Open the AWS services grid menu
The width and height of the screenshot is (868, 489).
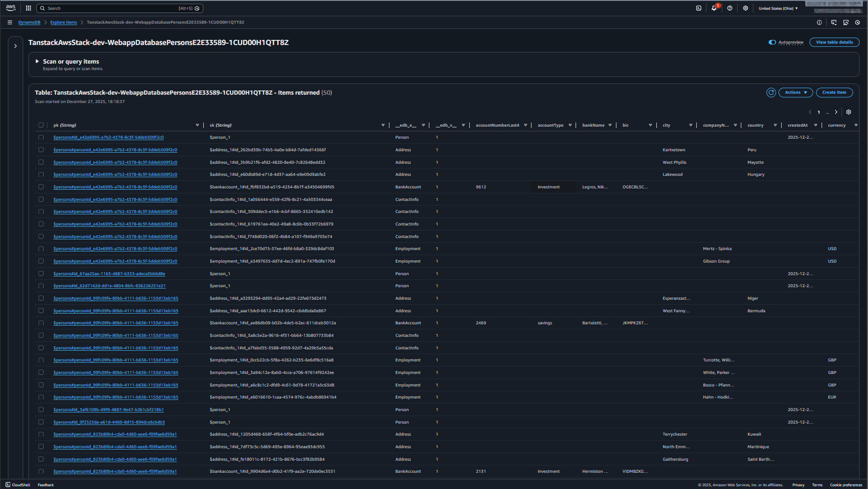pyautogui.click(x=28, y=8)
